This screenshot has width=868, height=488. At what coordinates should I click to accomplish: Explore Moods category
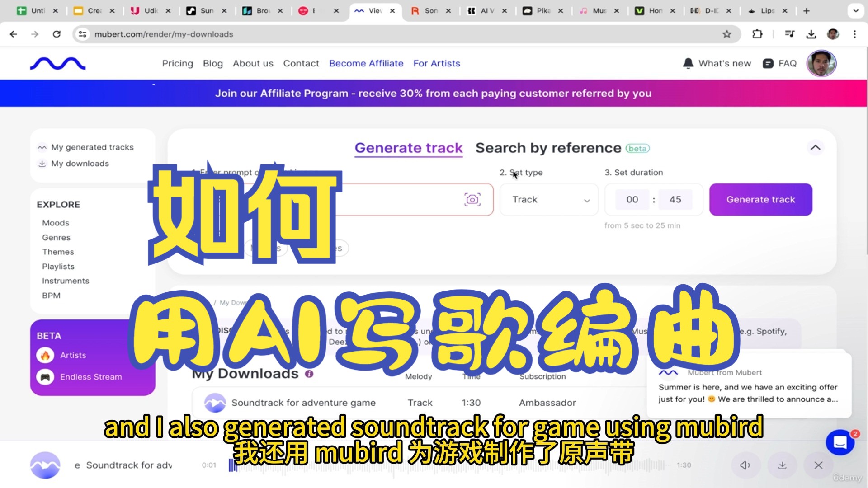[56, 223]
